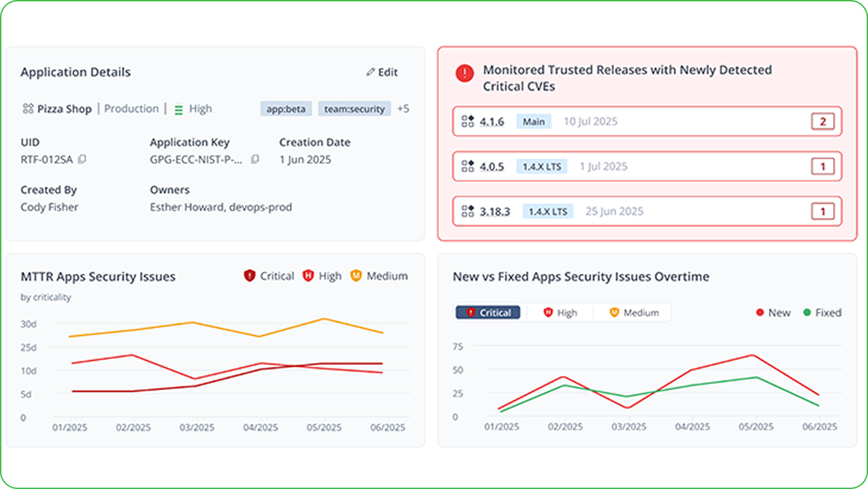Image resolution: width=868 pixels, height=489 pixels.
Task: Copy the Application Key value
Action: point(255,159)
